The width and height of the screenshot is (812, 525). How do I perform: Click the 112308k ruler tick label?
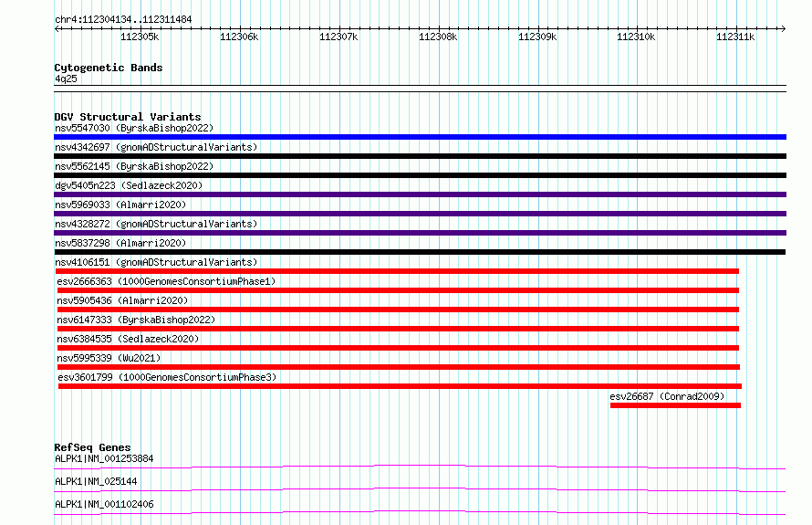(x=438, y=37)
